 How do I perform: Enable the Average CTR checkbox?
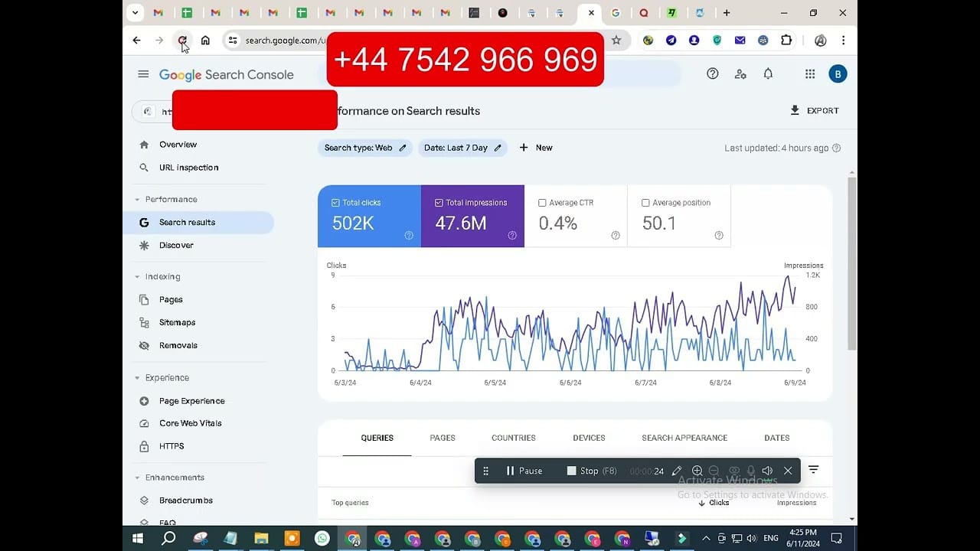(542, 203)
